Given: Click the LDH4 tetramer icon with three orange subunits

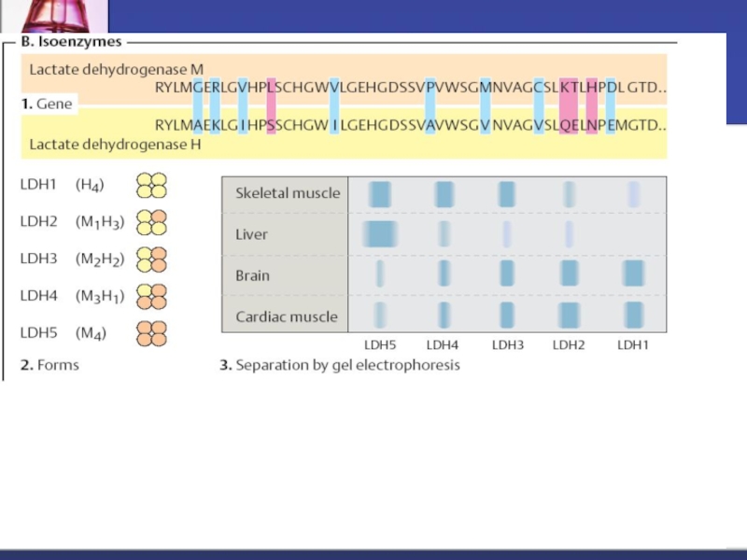Looking at the screenshot, I should tap(151, 297).
